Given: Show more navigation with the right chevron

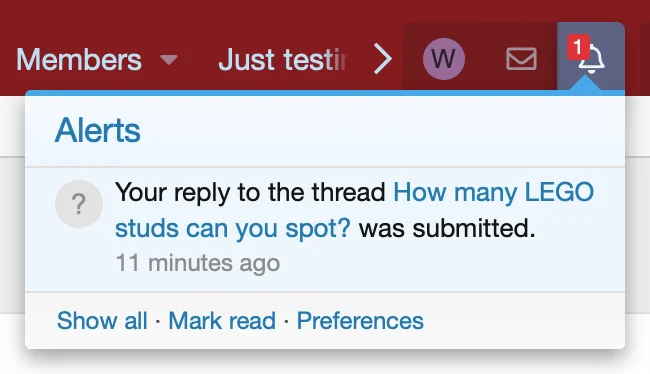Looking at the screenshot, I should (x=383, y=59).
